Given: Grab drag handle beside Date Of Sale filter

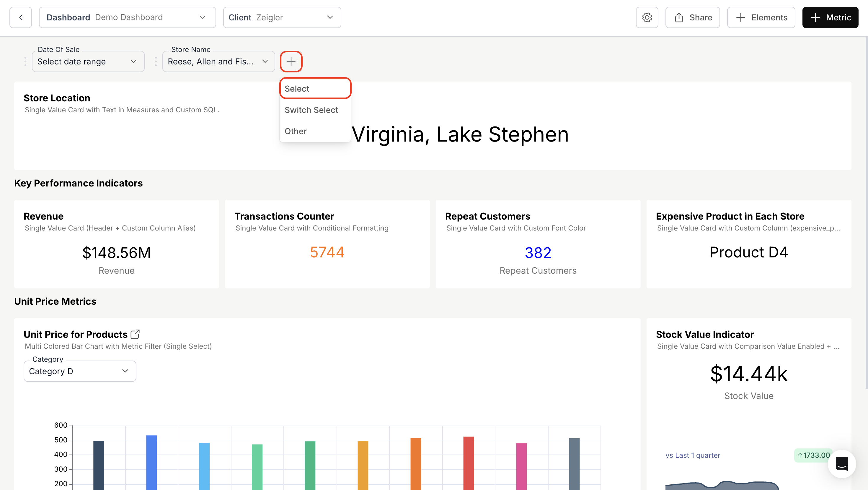Looking at the screenshot, I should coord(25,61).
